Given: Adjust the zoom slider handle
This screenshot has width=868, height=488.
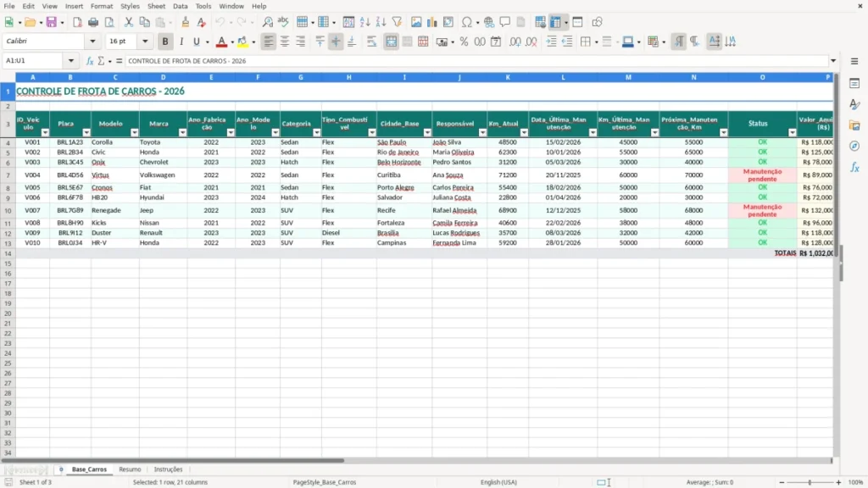Looking at the screenshot, I should (x=810, y=482).
